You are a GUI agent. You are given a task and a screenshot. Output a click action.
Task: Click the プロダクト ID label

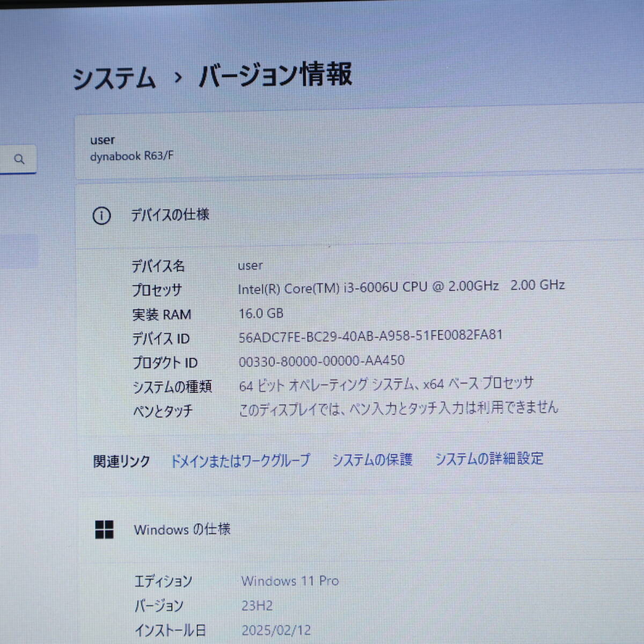(165, 363)
